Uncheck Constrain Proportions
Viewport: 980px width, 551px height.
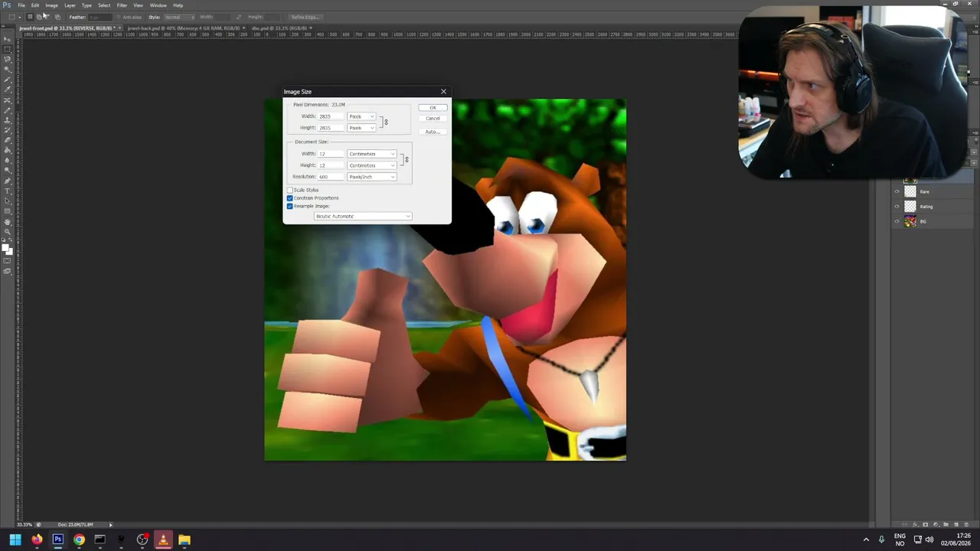point(290,198)
